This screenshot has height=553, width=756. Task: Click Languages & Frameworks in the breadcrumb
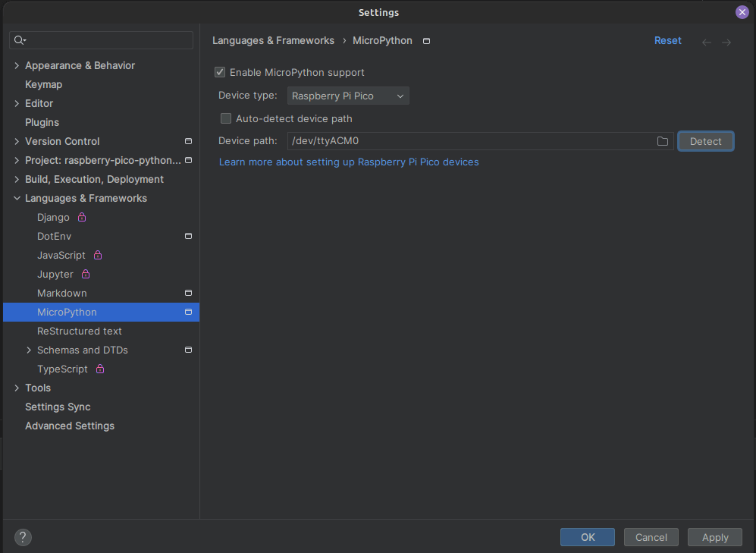[273, 40]
